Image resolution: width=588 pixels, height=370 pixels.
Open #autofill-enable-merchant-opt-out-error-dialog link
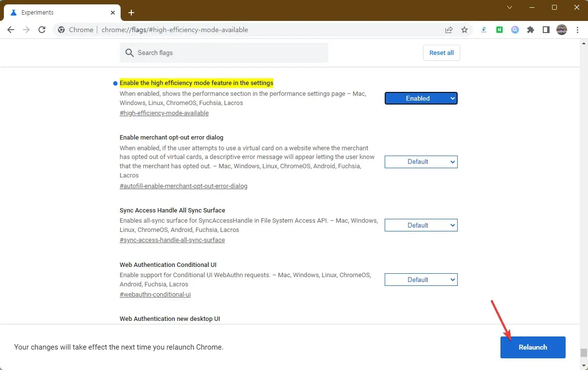(183, 186)
